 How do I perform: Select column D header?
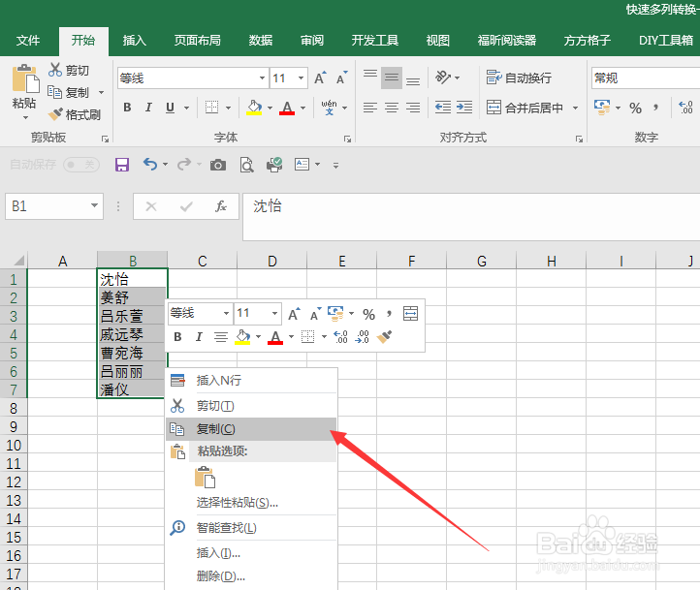click(271, 261)
